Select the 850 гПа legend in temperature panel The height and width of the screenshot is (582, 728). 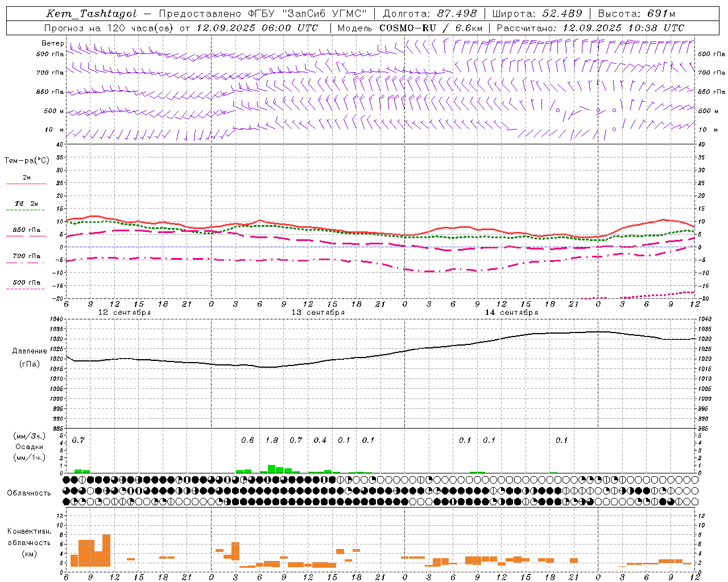pos(26,230)
